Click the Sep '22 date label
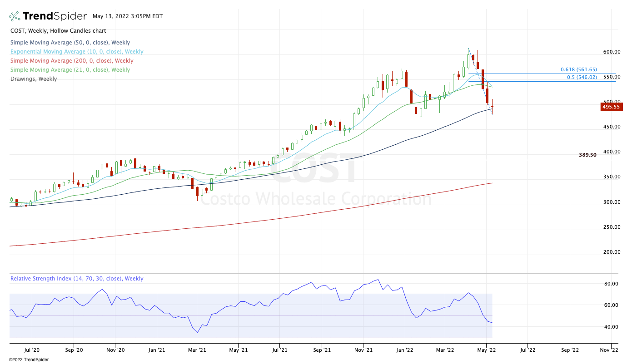This screenshot has width=632, height=364. coord(570,350)
